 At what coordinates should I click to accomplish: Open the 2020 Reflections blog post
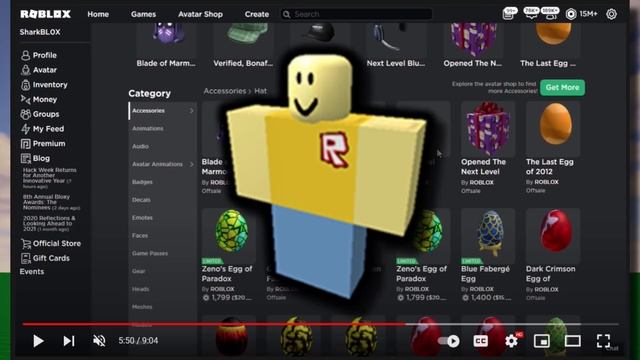49,224
